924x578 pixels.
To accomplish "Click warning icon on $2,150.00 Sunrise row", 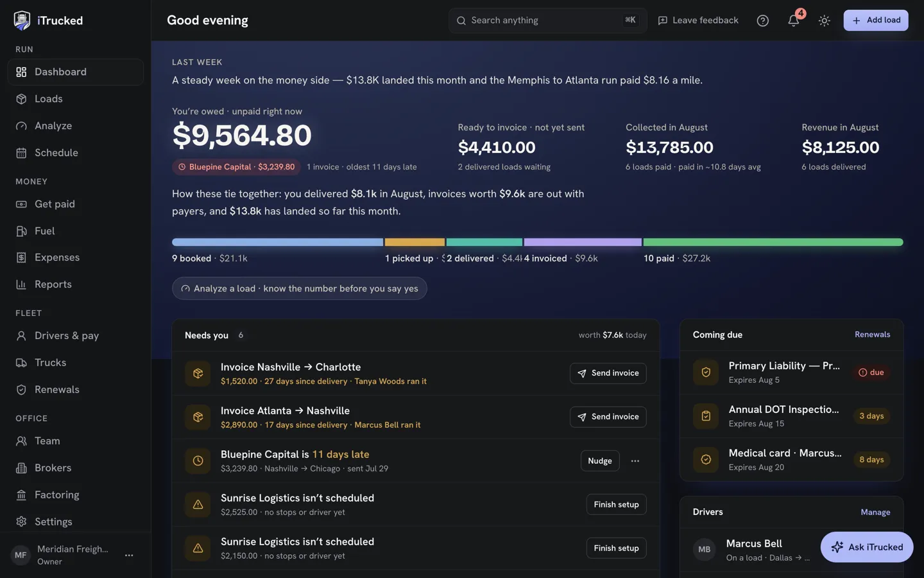I will [x=198, y=548].
